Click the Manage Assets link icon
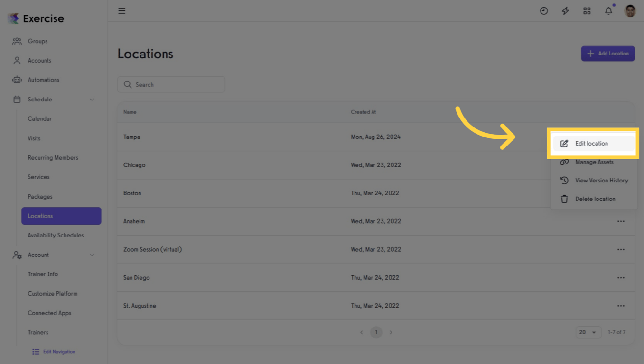Image resolution: width=644 pixels, height=364 pixels. pos(564,162)
